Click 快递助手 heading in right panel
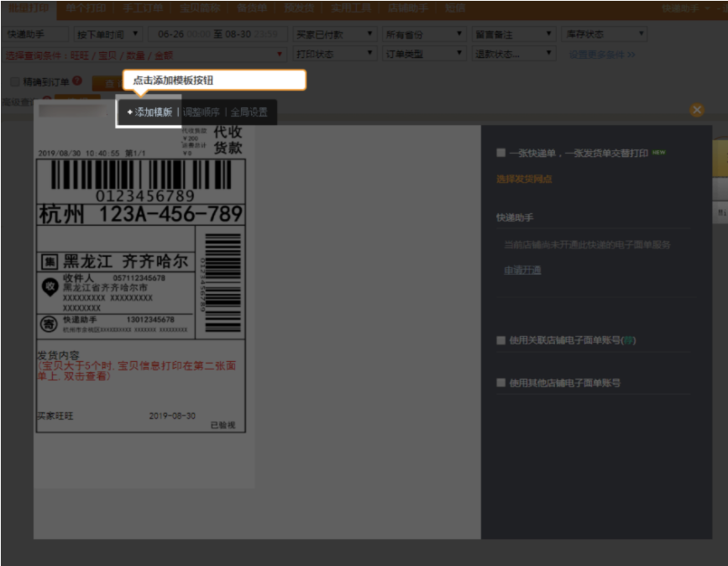The image size is (728, 566). 515,217
